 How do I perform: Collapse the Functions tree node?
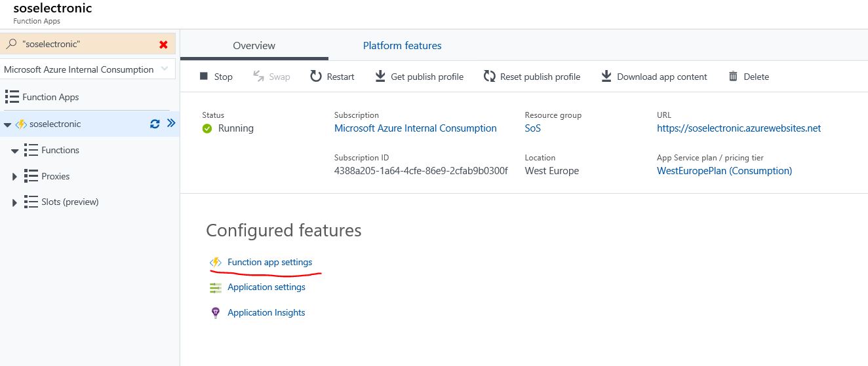[x=14, y=151]
